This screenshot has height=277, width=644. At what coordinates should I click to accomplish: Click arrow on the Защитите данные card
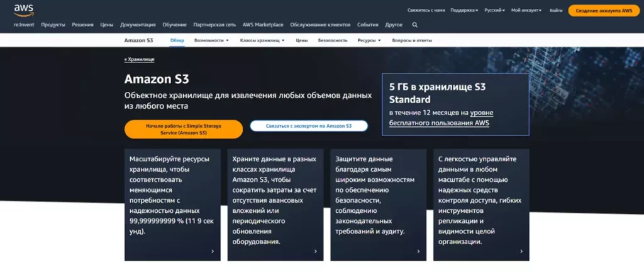pyautogui.click(x=418, y=251)
